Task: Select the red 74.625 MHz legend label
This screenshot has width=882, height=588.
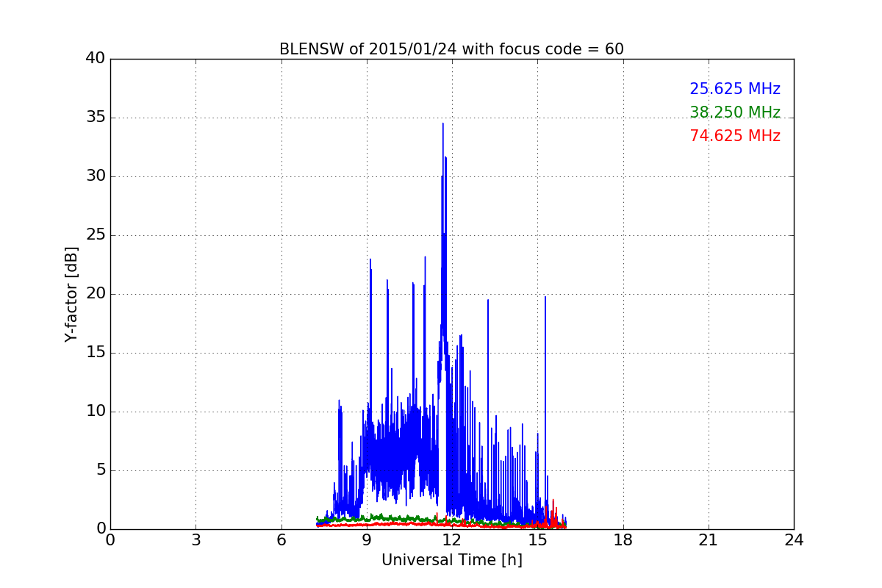Action: click(734, 136)
